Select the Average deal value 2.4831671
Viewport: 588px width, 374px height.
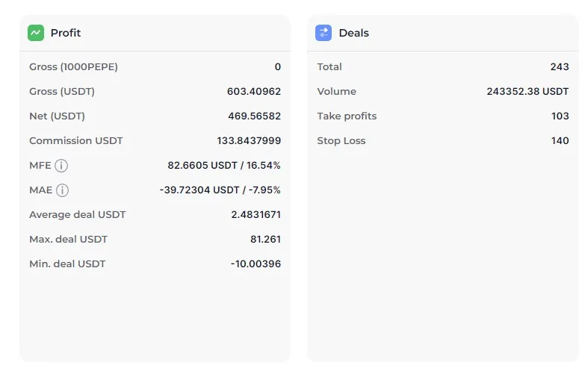[256, 215]
